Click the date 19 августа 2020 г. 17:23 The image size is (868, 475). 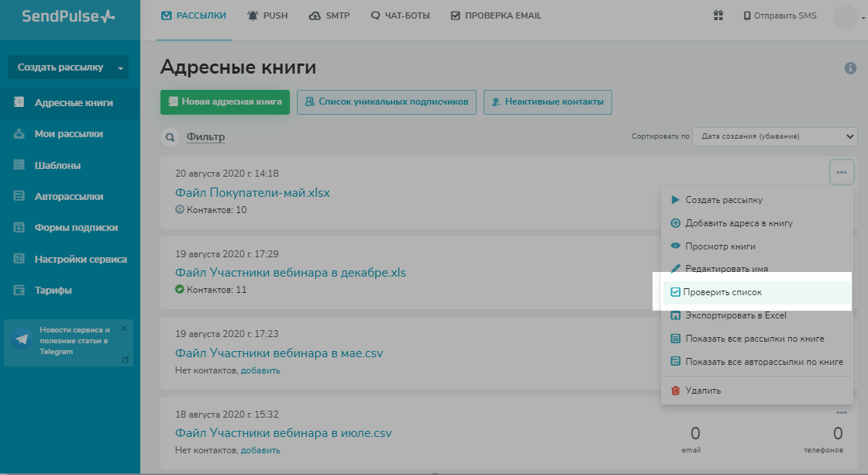tap(227, 334)
